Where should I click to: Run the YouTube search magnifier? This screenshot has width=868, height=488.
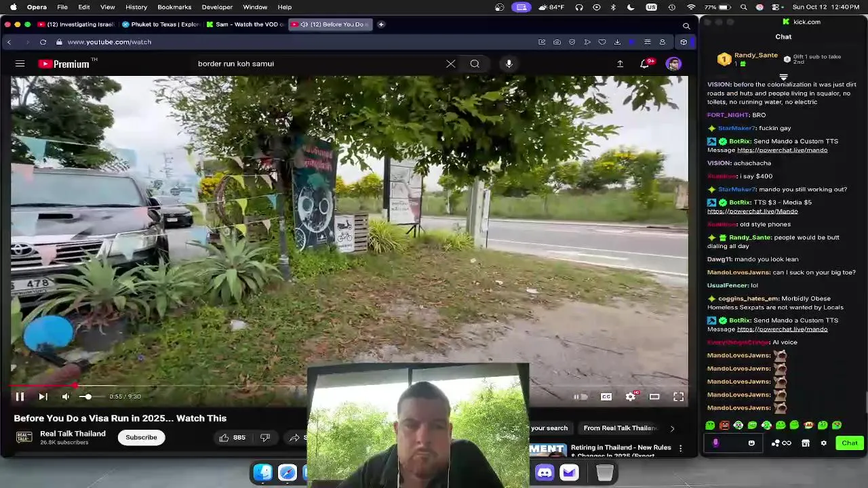475,64
